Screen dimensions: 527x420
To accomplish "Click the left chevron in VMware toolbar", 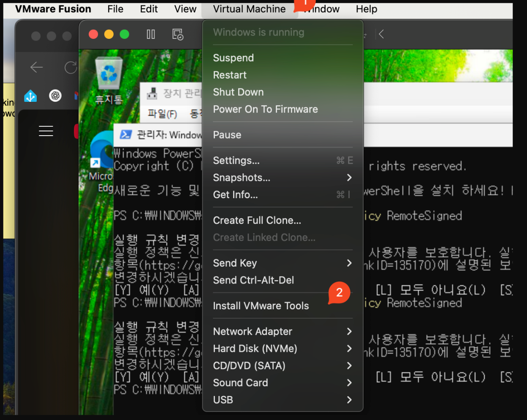I will (381, 34).
